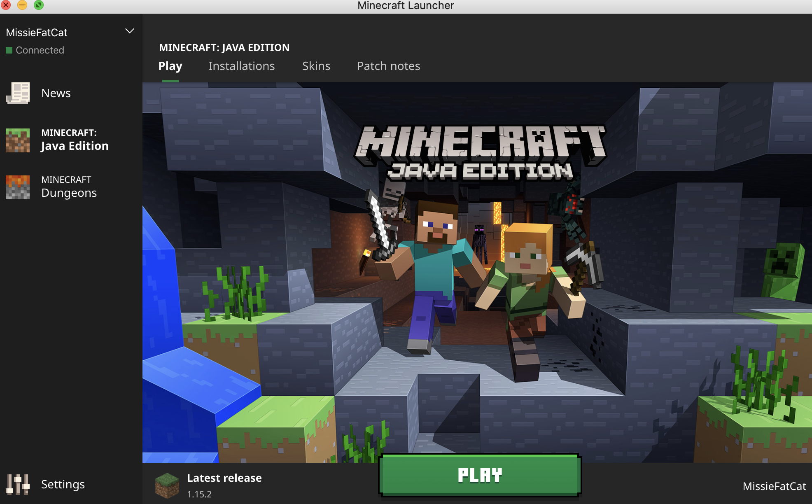Click the Settings sliders icon
Image resolution: width=812 pixels, height=504 pixels.
coord(18,484)
